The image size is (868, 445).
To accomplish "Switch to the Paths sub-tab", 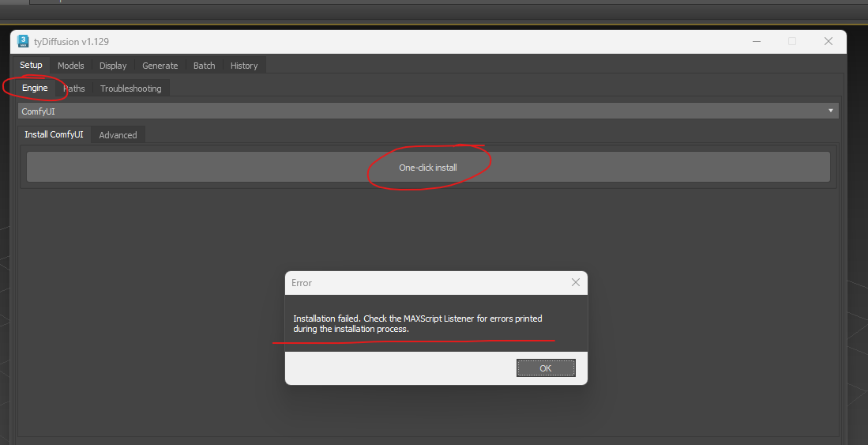I will pyautogui.click(x=74, y=89).
